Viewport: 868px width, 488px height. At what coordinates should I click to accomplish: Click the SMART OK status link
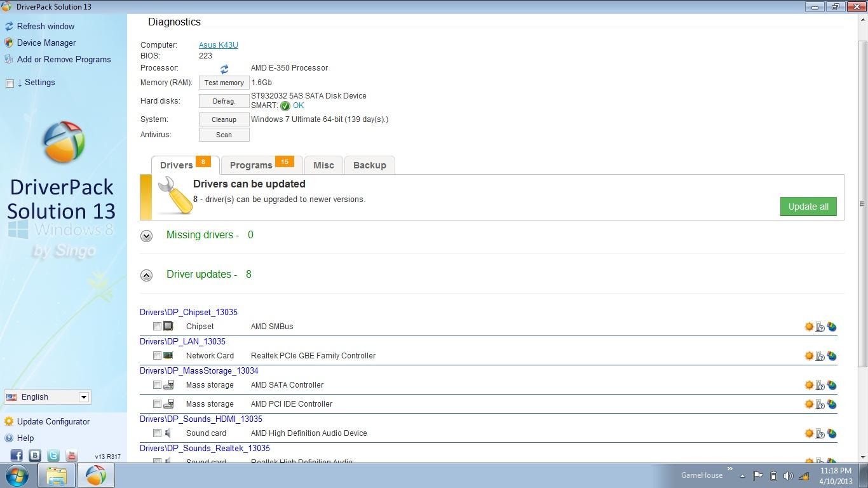tap(298, 105)
